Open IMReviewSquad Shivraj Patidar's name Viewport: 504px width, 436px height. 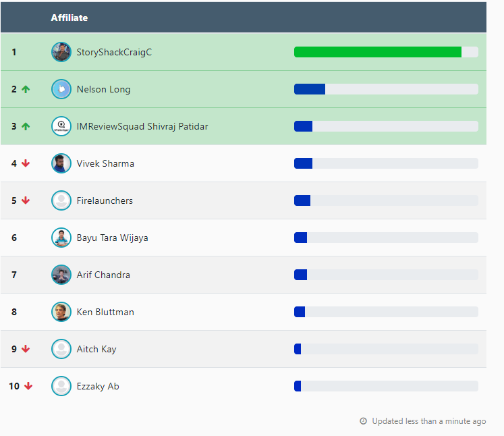pyautogui.click(x=142, y=126)
